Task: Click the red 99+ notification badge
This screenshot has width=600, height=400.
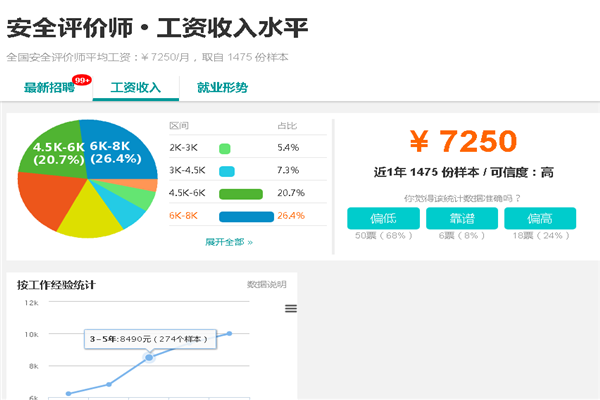Action: tap(82, 80)
